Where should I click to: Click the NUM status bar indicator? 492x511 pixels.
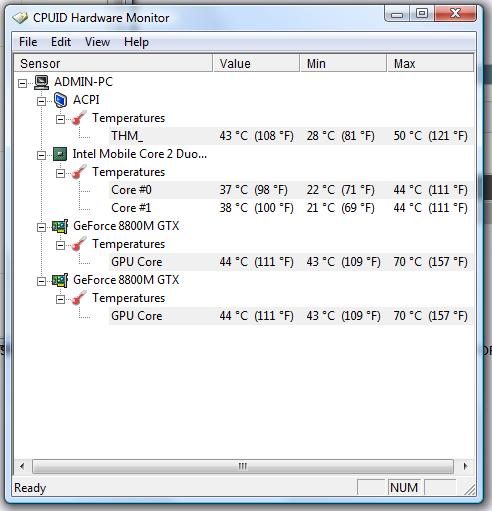[x=404, y=488]
